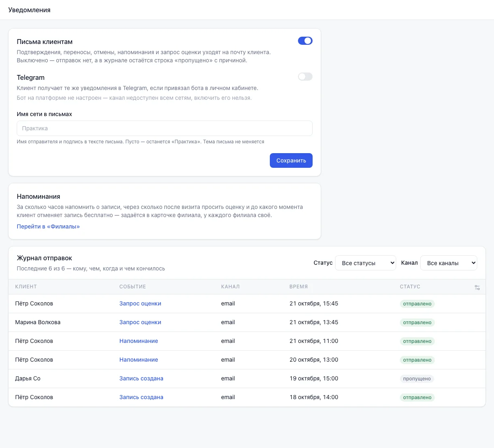Image resolution: width=494 pixels, height=448 pixels.
Task: Click the «пропущено» status badge
Action: (417, 379)
